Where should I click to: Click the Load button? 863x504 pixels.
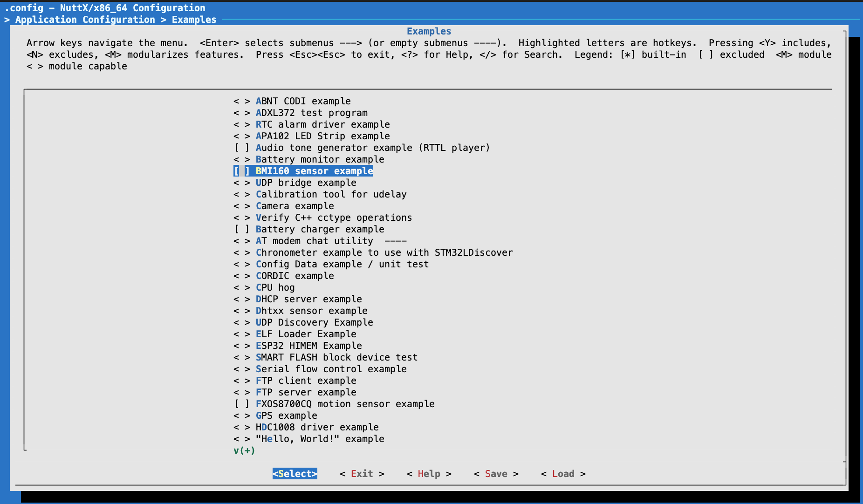coord(563,474)
